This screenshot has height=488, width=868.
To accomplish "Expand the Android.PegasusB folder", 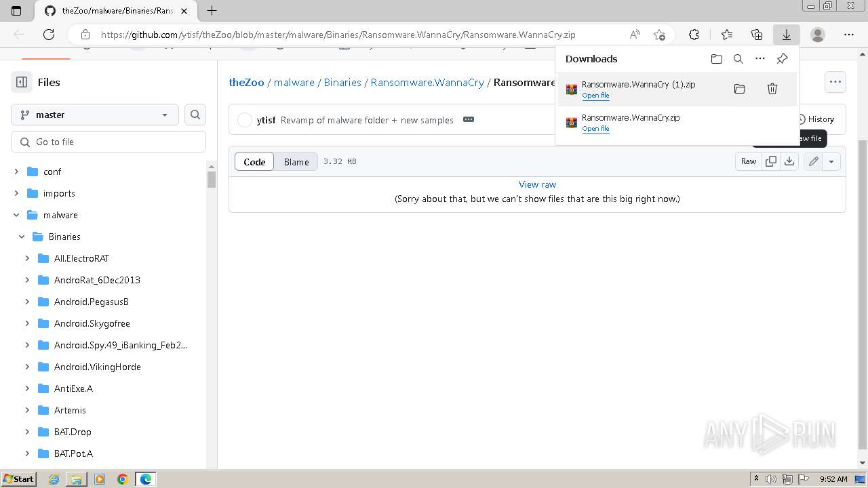I will [27, 302].
